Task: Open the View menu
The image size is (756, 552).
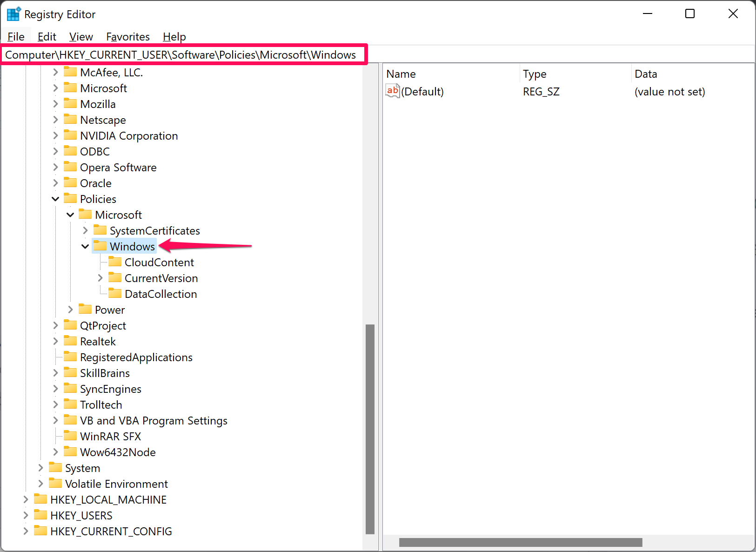Action: 81,36
